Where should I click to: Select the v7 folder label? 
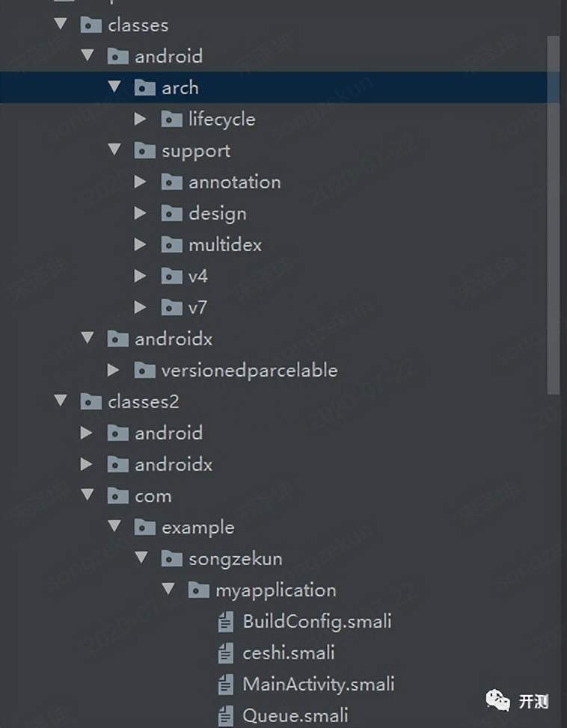click(x=198, y=307)
